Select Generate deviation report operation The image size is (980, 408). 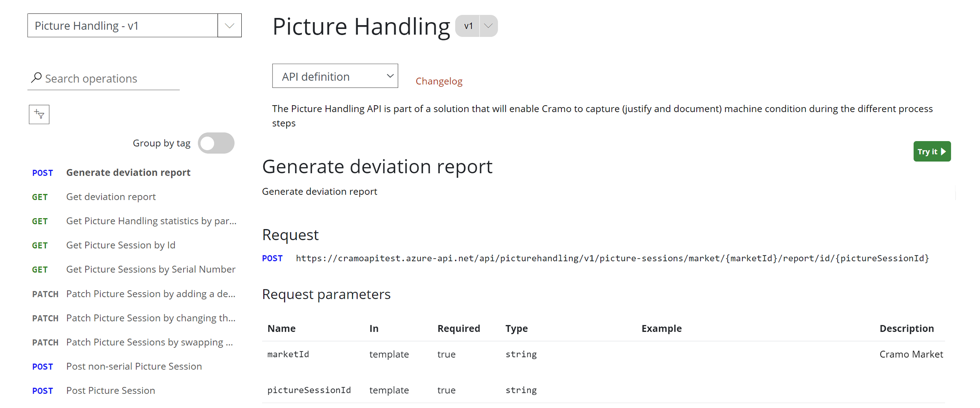[128, 172]
